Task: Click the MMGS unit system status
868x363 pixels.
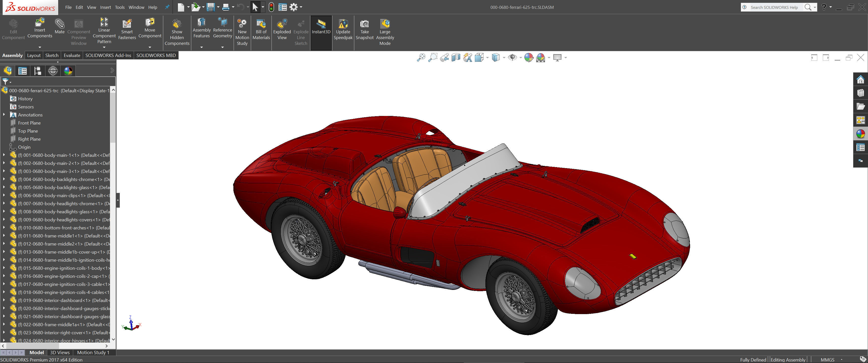Action: click(x=827, y=360)
